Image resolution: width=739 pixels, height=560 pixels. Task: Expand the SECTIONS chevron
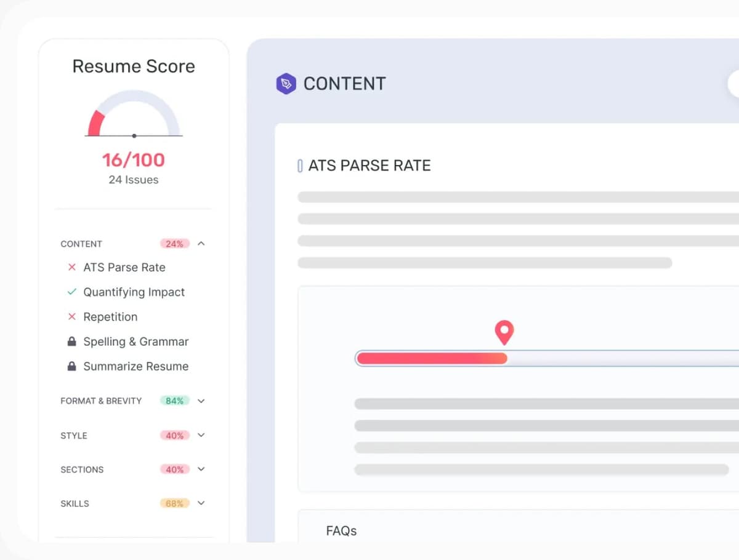click(201, 469)
